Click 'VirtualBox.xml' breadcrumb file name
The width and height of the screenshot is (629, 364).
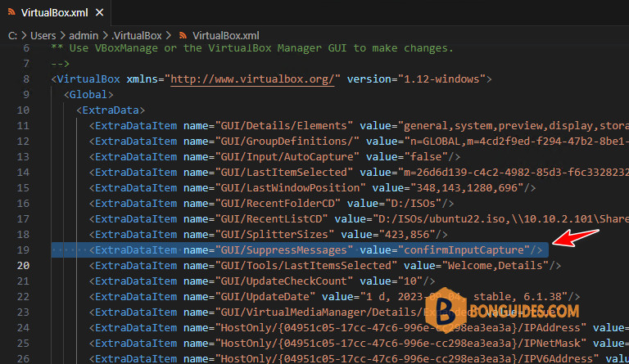tap(226, 36)
